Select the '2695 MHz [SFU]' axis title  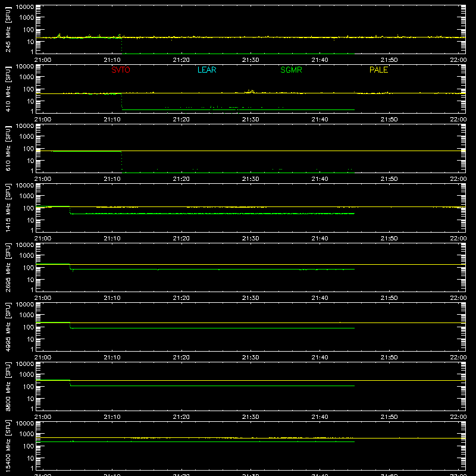click(8, 267)
